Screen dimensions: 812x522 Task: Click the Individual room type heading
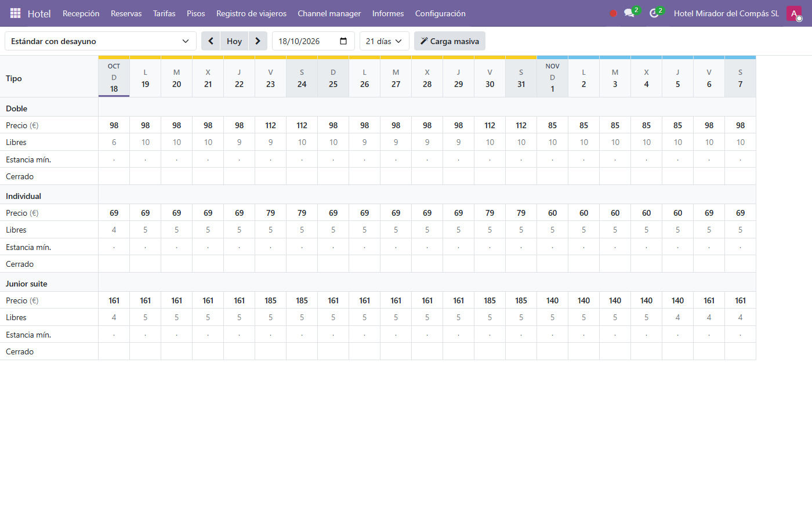(x=24, y=196)
